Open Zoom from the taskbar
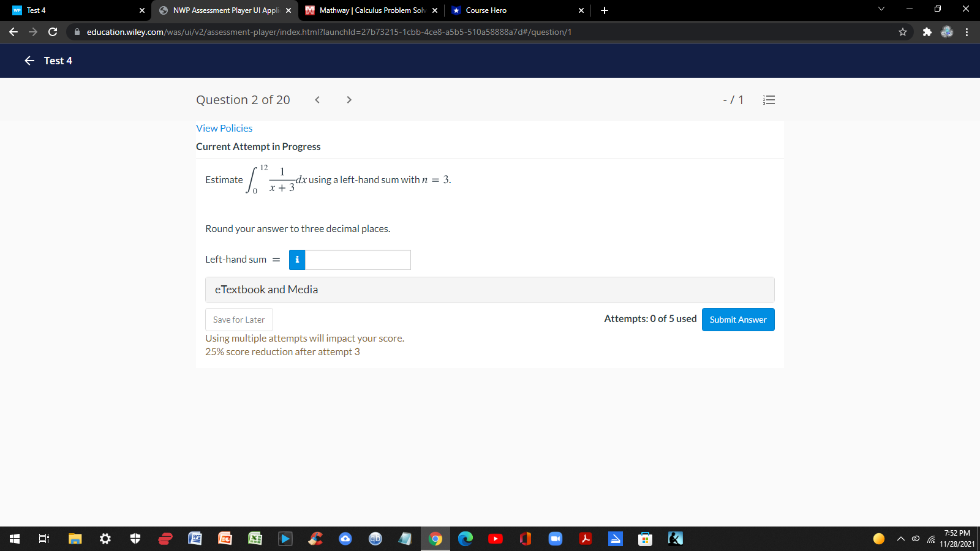980x551 pixels. pos(556,539)
